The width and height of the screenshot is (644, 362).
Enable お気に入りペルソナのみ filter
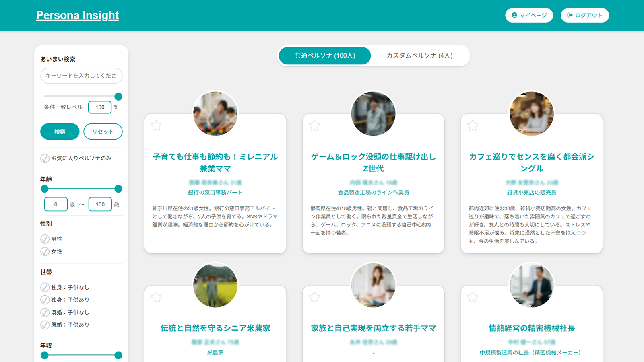pos(45,158)
